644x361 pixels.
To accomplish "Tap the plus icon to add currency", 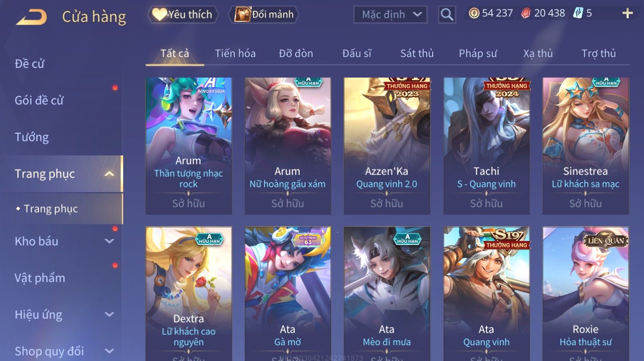I will [x=627, y=14].
